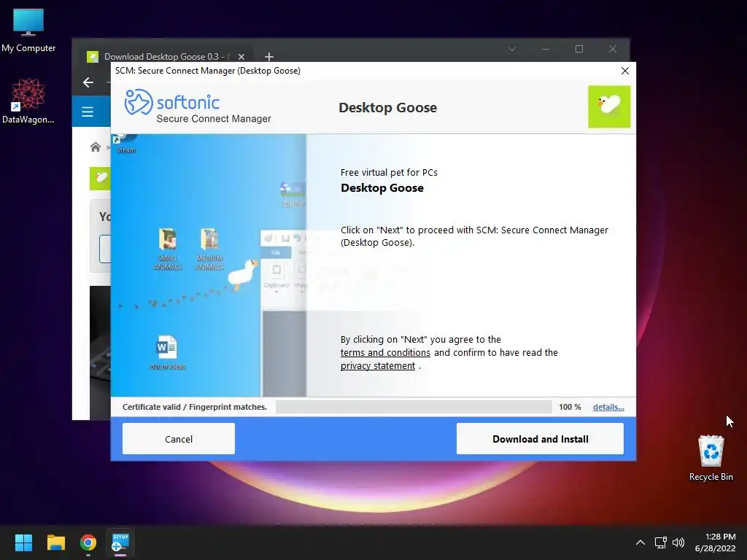Select the Recycle Bin desktop icon

tap(711, 458)
